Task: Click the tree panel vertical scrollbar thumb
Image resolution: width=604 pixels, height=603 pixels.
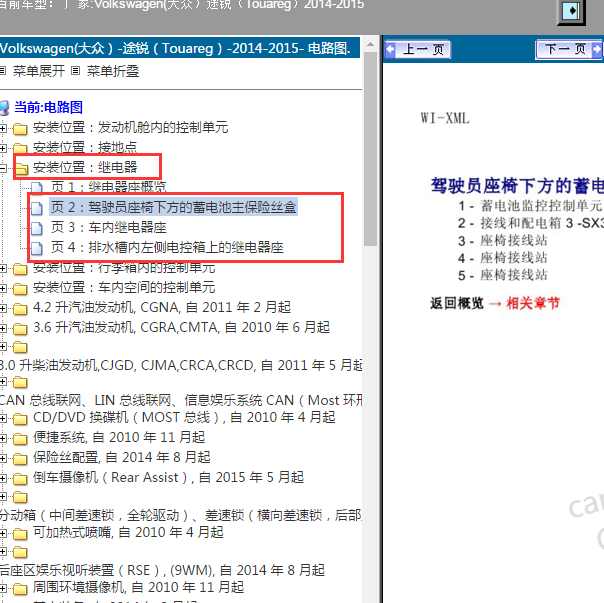Action: [371, 149]
